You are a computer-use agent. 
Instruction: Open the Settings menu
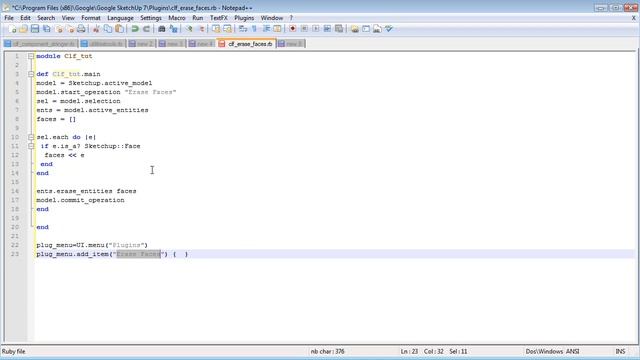coord(151,18)
